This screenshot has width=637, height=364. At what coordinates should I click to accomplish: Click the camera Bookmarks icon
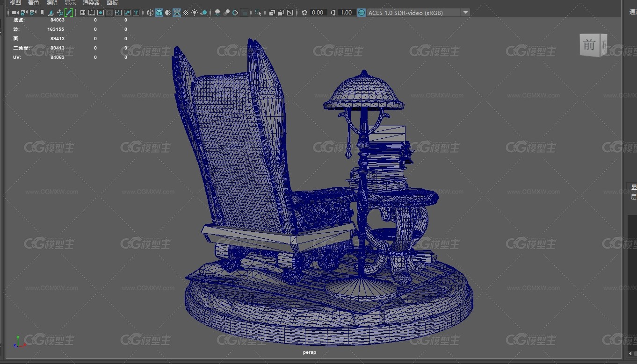[42, 13]
